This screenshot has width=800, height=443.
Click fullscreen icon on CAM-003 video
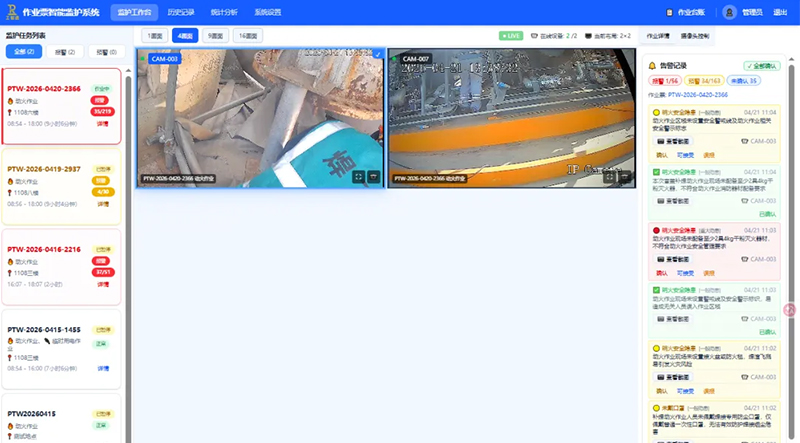click(x=358, y=176)
